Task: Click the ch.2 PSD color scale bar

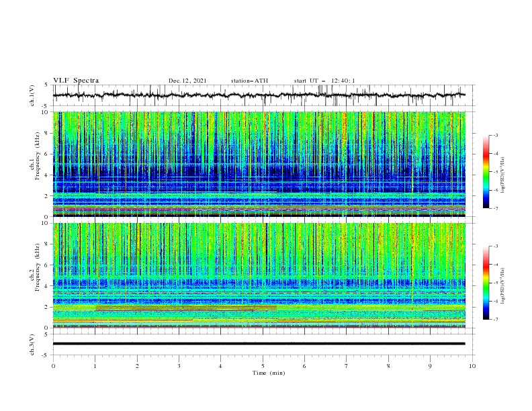Action: pyautogui.click(x=486, y=283)
